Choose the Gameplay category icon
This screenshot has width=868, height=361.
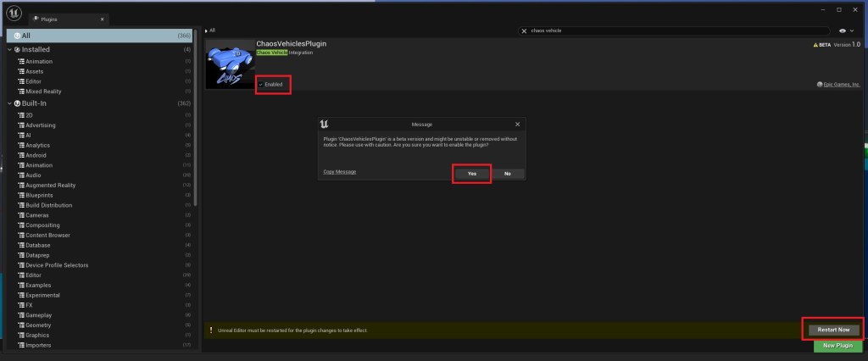20,314
